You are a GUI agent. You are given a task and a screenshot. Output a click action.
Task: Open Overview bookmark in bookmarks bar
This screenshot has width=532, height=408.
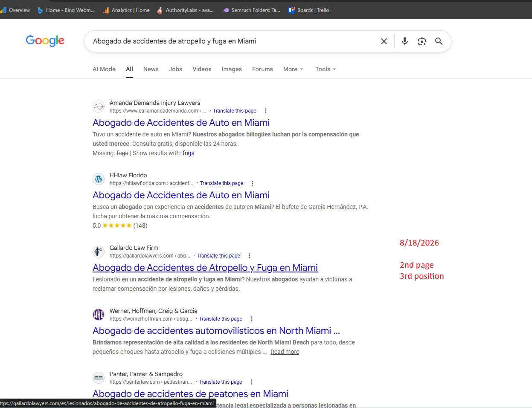(15, 10)
